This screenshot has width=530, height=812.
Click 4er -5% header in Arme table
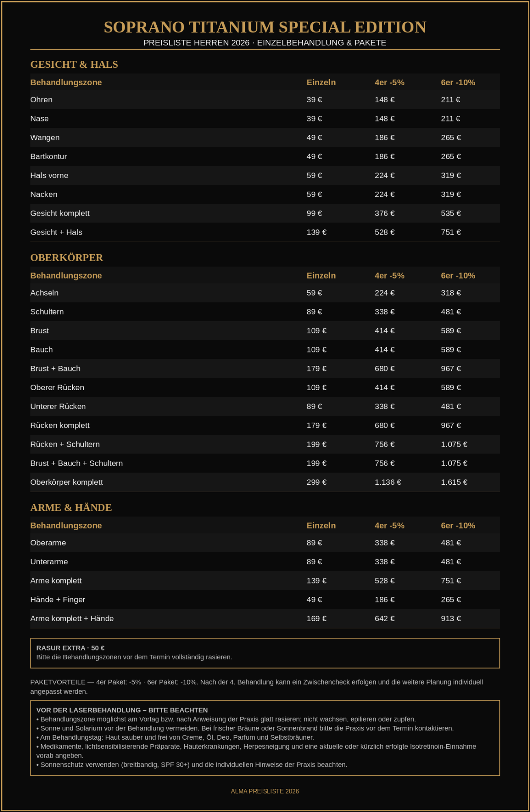point(389,526)
